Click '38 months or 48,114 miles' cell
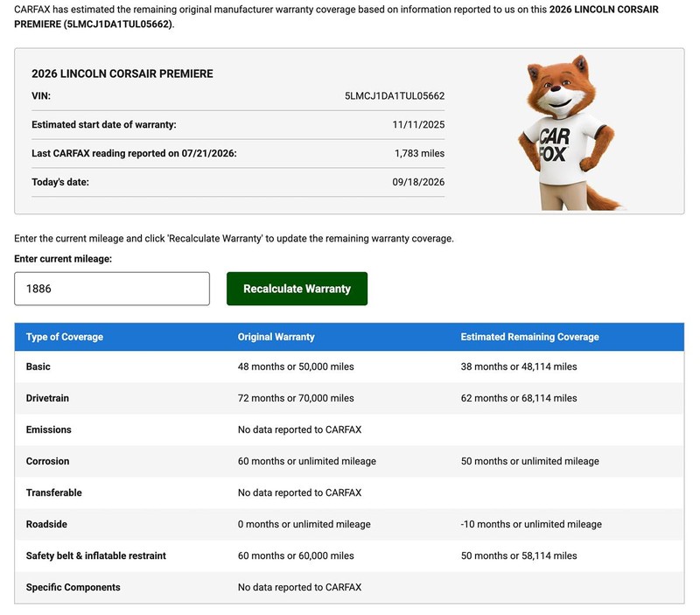700x615 pixels. (x=519, y=367)
